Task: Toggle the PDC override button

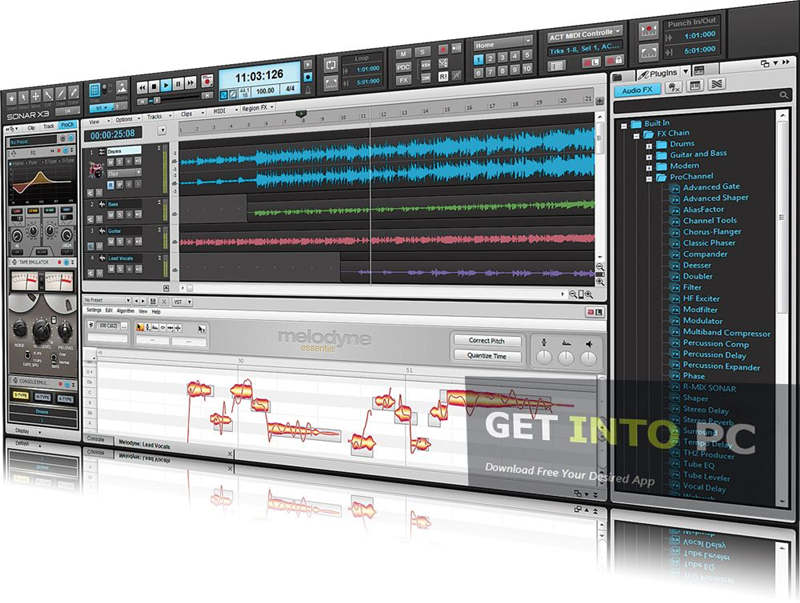Action: tap(404, 67)
